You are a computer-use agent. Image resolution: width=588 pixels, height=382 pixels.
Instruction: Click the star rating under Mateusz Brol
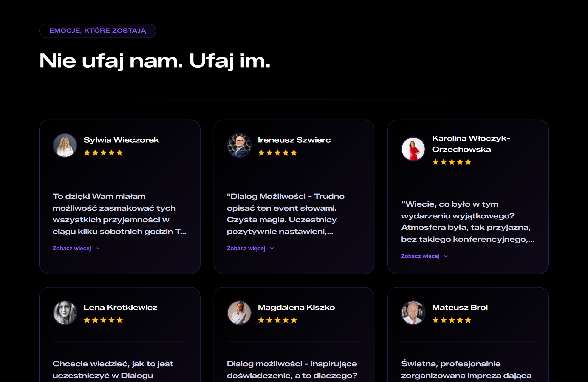[x=452, y=320]
